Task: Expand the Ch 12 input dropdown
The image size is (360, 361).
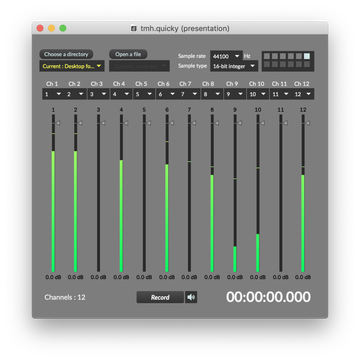Action: (303, 94)
